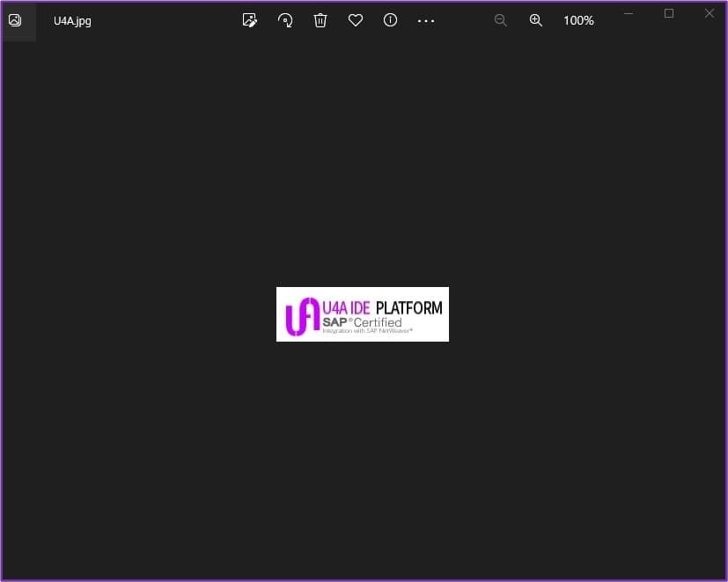Minimize the Photos window
The image size is (728, 582).
coord(629,13)
